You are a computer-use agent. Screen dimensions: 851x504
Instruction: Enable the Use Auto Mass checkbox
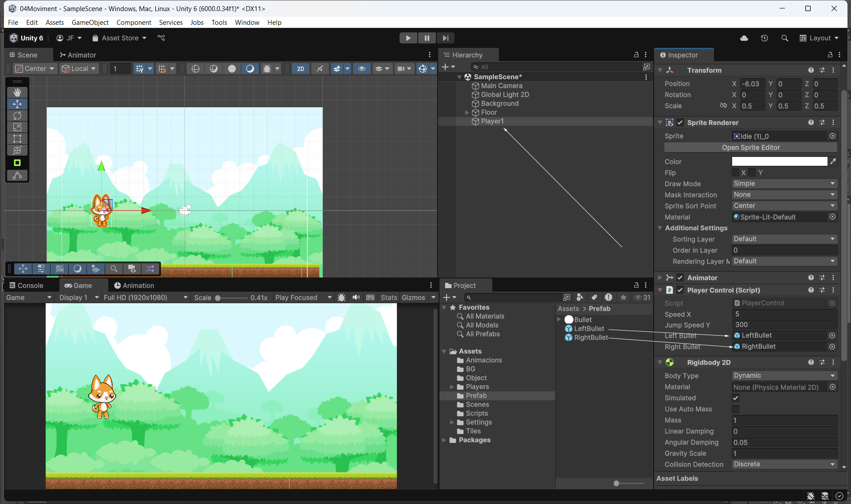click(x=735, y=409)
